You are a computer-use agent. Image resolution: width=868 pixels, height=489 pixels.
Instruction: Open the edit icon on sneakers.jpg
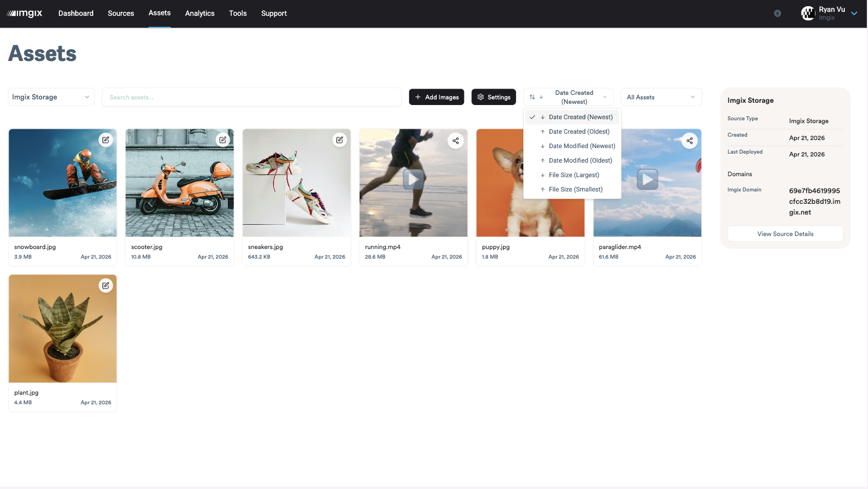(340, 139)
